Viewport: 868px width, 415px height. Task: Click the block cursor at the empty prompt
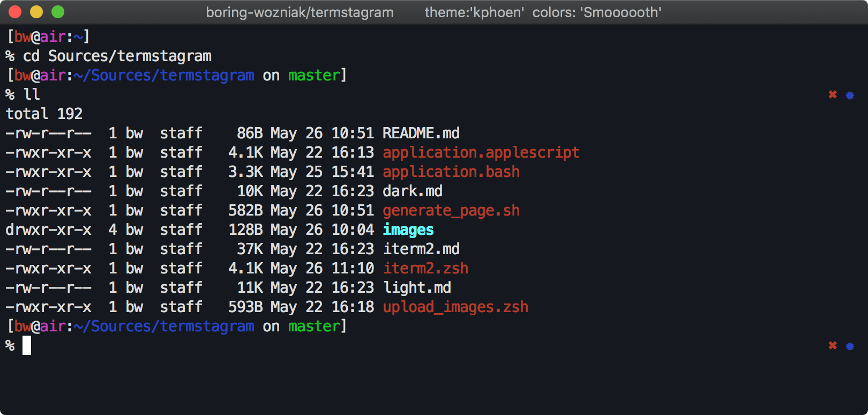(x=27, y=346)
